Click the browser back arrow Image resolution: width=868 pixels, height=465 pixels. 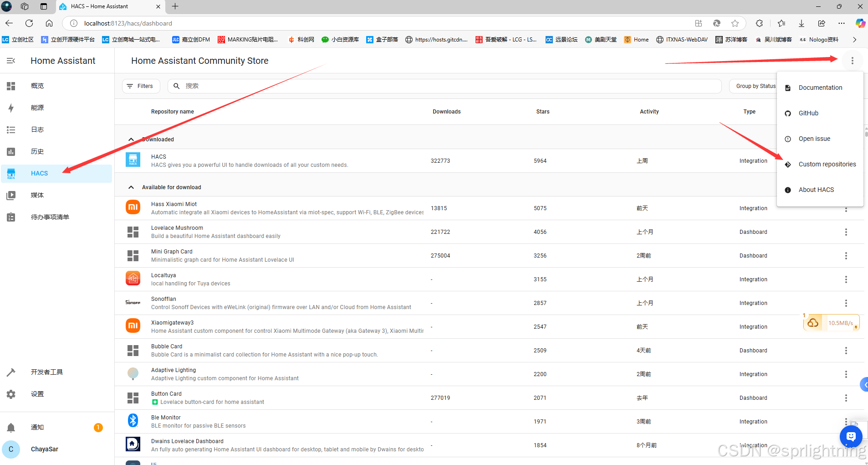click(9, 23)
